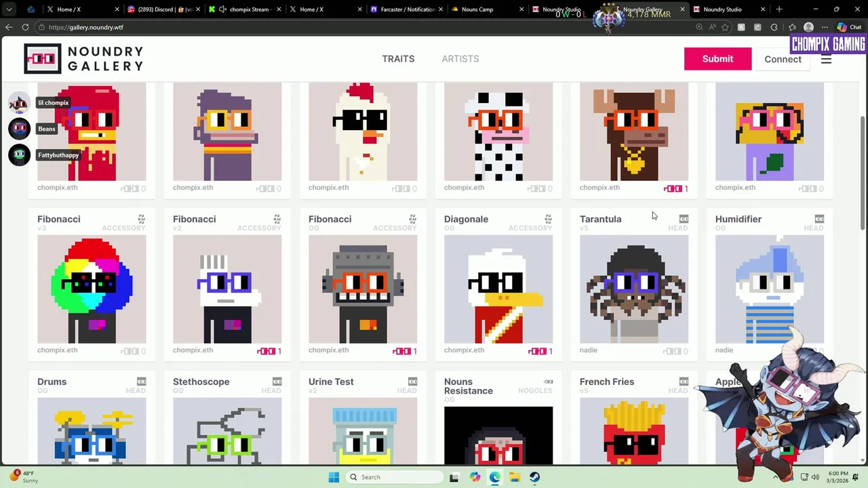Open artist chompix.eth under Diagonale

pyautogui.click(x=465, y=350)
